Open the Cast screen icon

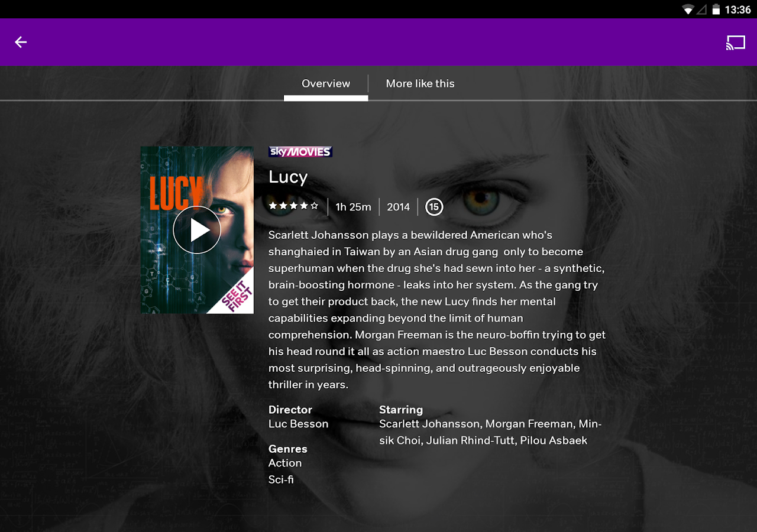point(736,43)
